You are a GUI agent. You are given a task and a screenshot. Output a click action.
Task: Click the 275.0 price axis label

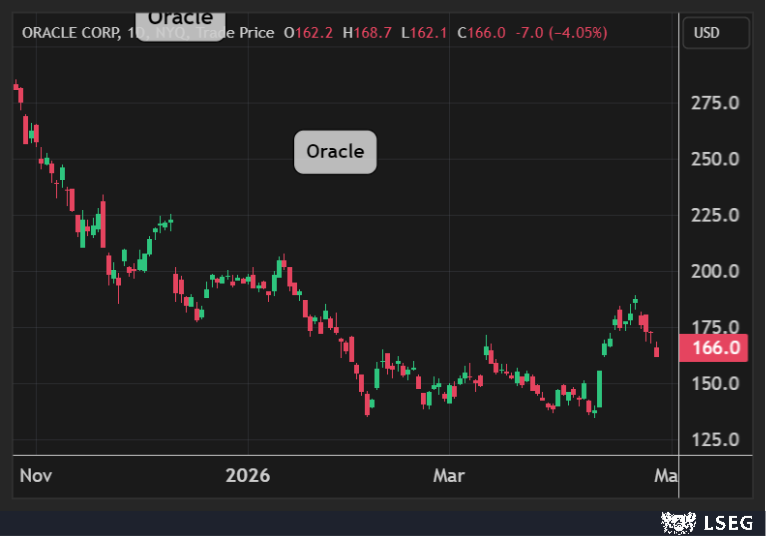tap(714, 103)
